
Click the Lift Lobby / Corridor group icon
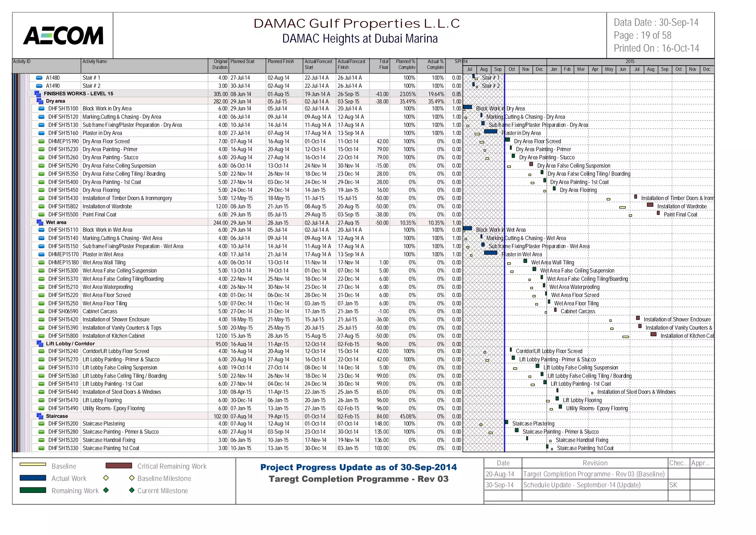(x=40, y=344)
